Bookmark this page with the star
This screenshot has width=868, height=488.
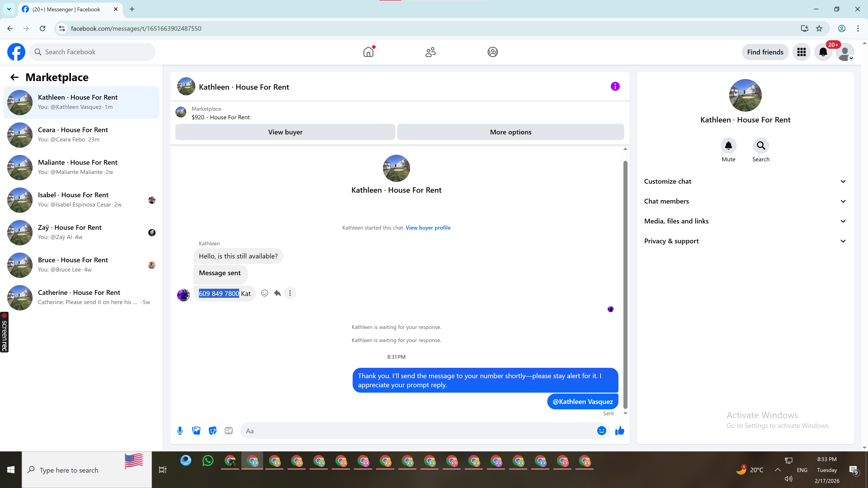[819, 28]
